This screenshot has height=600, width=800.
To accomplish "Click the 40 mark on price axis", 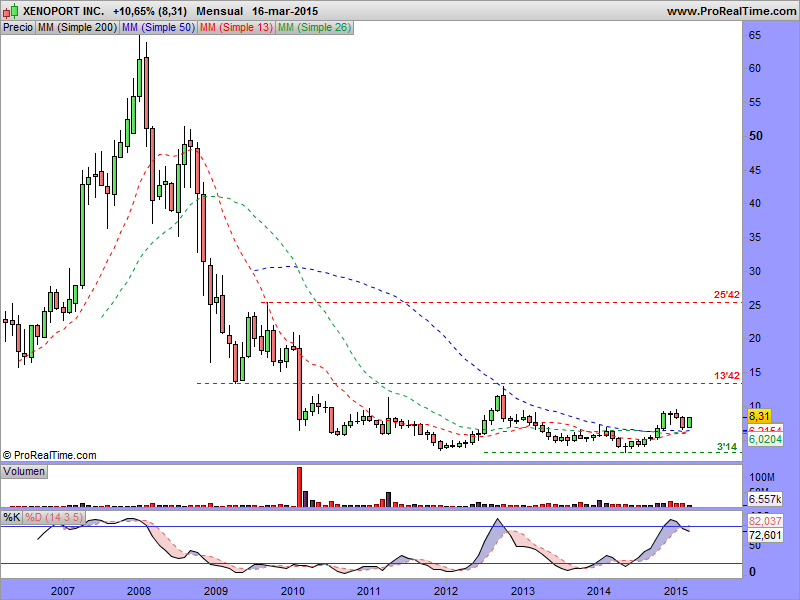I will tap(755, 203).
